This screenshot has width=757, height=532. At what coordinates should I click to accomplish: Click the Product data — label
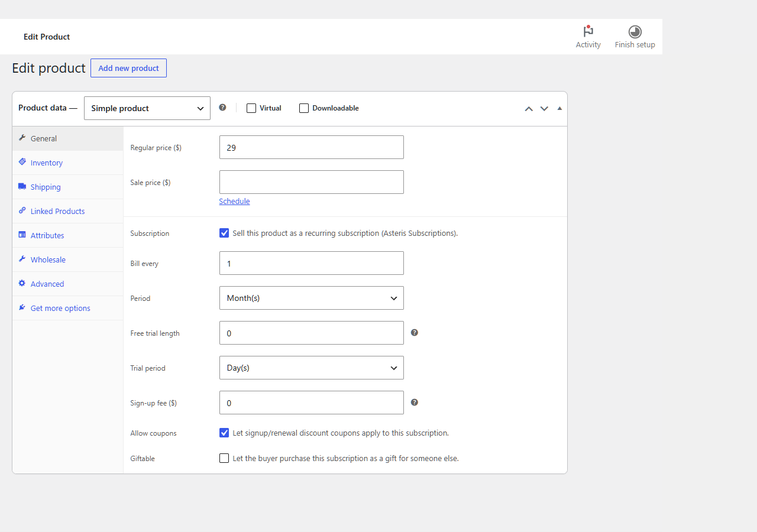pyautogui.click(x=48, y=108)
